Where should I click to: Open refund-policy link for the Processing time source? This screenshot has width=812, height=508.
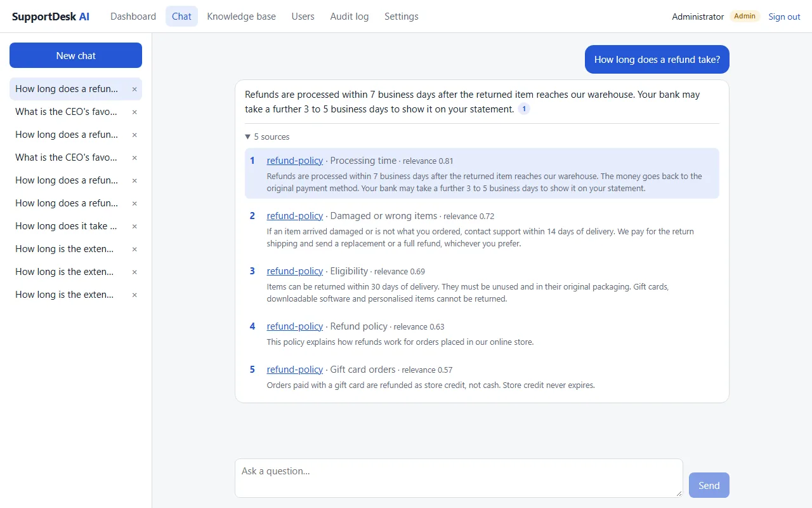pos(295,161)
